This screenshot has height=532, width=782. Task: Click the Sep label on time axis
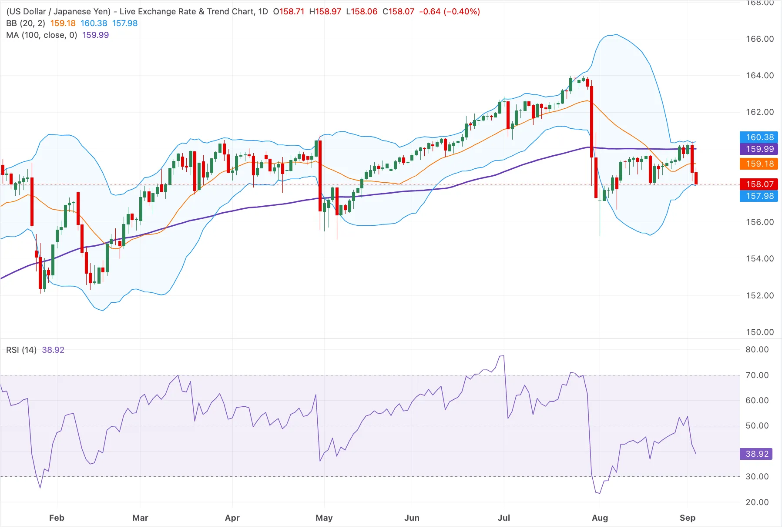click(x=688, y=518)
